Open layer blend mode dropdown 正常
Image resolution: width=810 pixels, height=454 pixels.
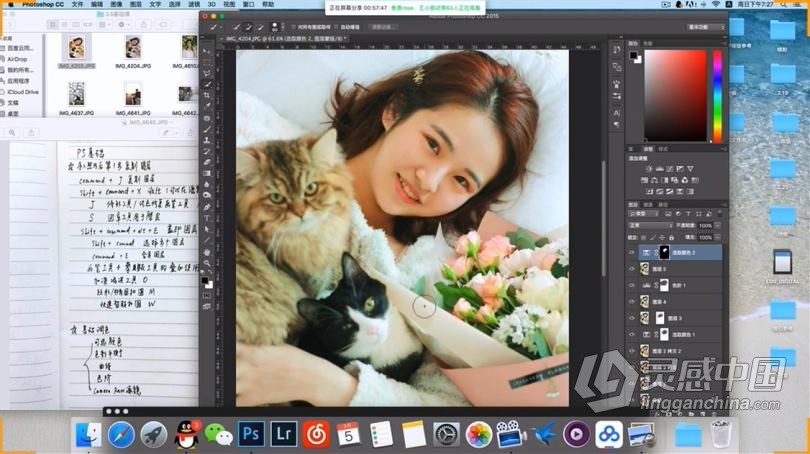(x=650, y=226)
